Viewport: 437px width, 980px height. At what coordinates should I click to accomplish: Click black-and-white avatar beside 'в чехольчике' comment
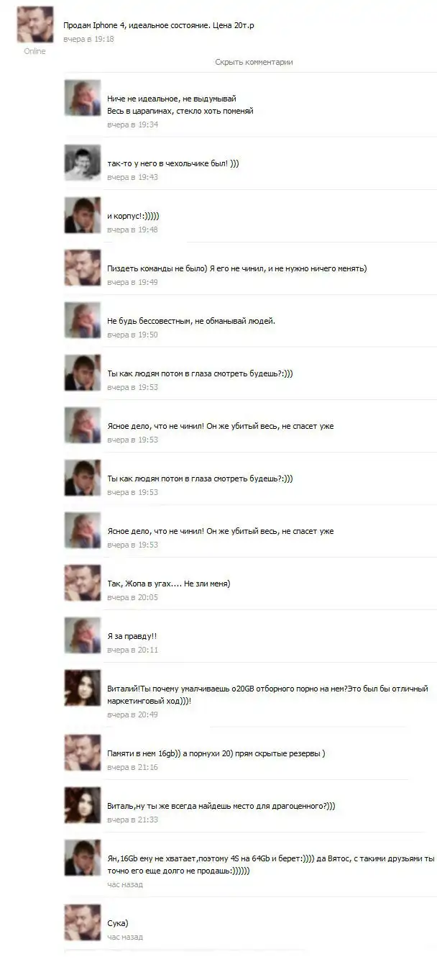tap(83, 163)
